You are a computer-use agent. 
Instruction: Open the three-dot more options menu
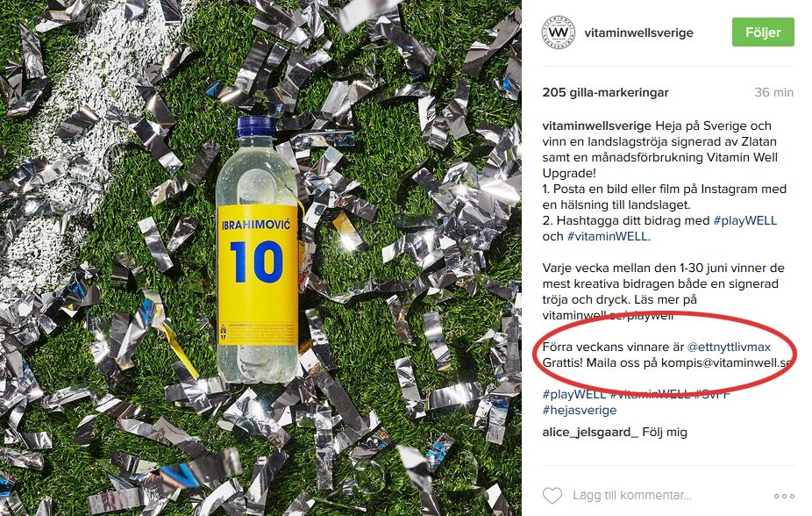pos(784,496)
